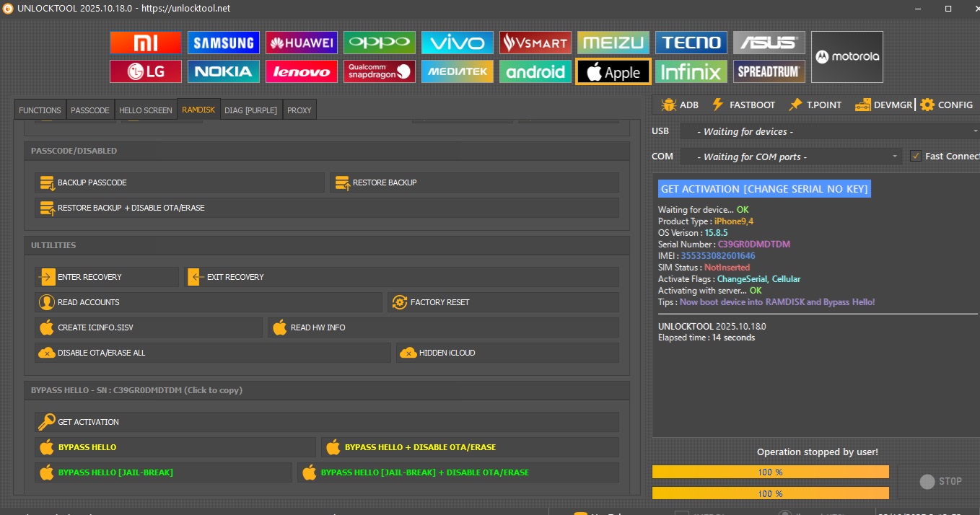
Task: Select the Spreadtrum brand logo
Action: [769, 71]
